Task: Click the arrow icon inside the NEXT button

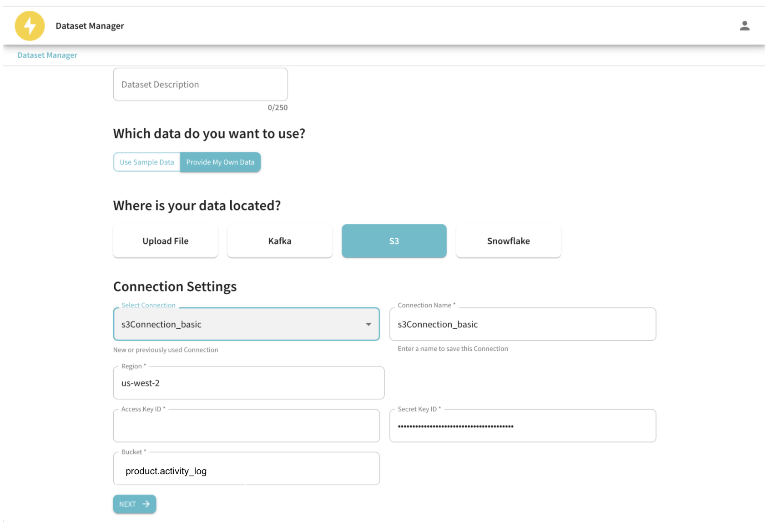Action: [x=146, y=504]
